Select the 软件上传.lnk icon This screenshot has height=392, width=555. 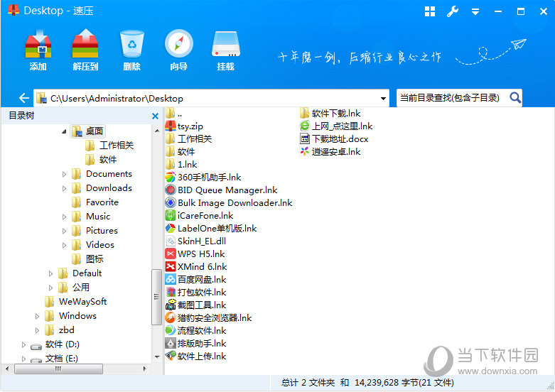coord(171,356)
